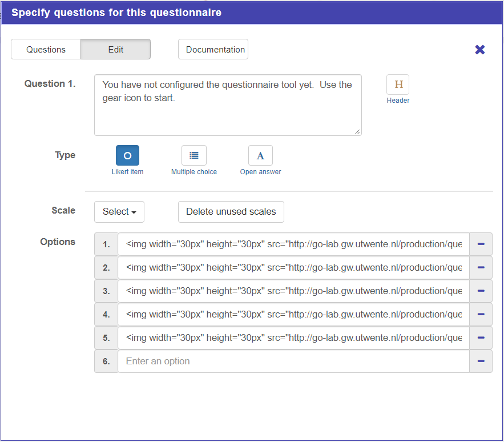Choose Multiple choice question type
This screenshot has width=504, height=442.
coord(193,155)
